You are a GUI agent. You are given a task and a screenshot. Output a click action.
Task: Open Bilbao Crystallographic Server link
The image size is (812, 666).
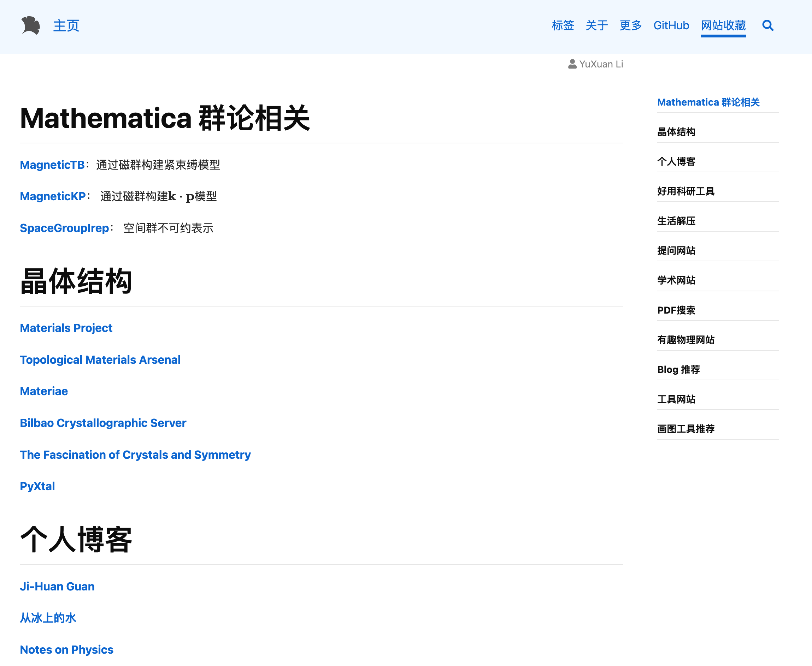[x=103, y=423]
